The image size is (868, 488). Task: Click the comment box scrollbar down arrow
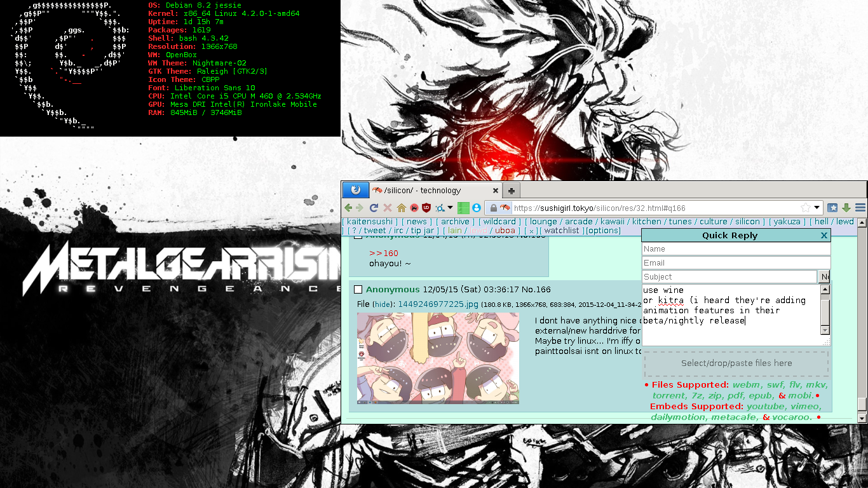pos(825,330)
